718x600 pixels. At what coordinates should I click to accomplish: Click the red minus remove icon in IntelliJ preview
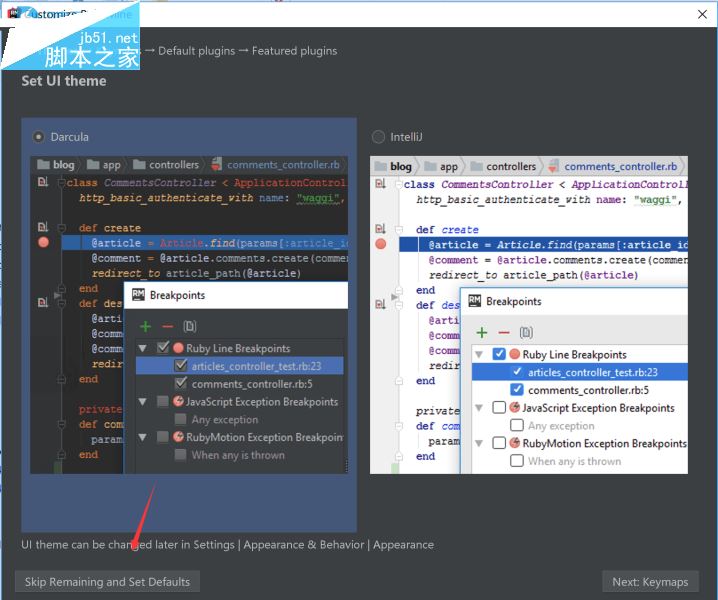504,333
